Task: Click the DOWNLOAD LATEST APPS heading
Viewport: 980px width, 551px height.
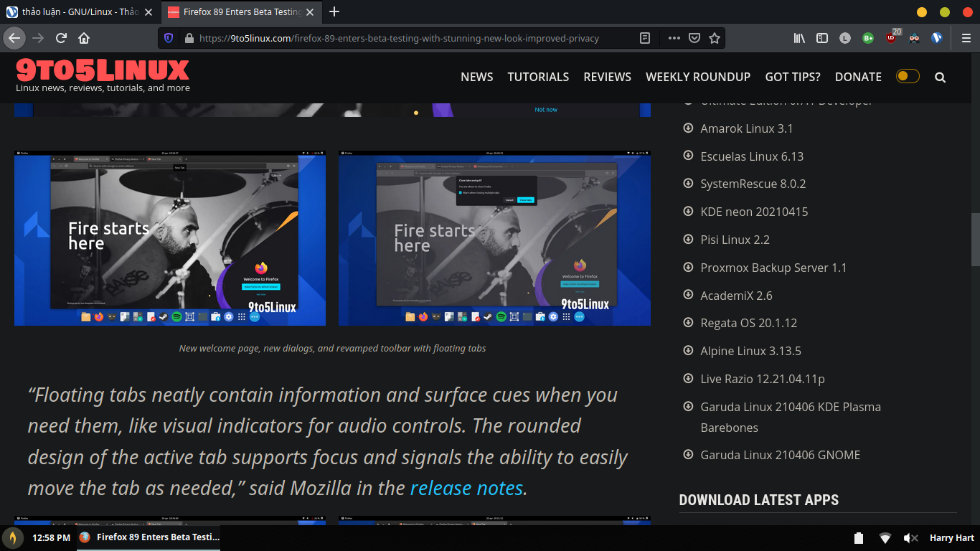Action: pyautogui.click(x=759, y=500)
